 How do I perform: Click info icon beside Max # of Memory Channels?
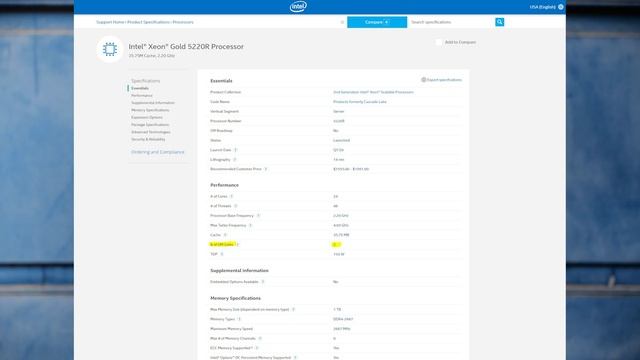[260, 338]
